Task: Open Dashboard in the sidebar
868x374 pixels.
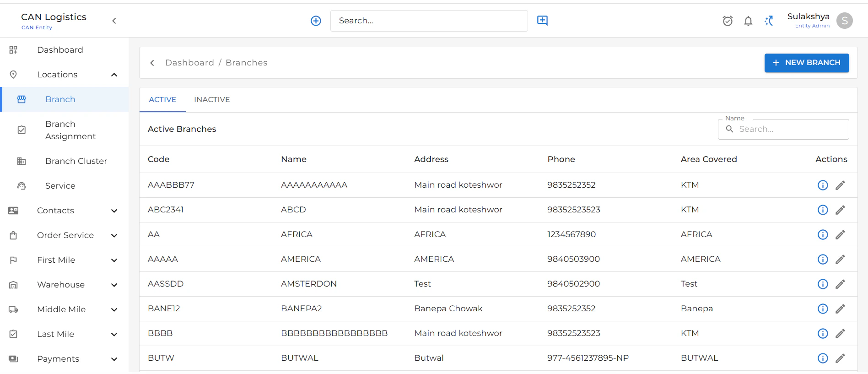Action: [x=64, y=50]
